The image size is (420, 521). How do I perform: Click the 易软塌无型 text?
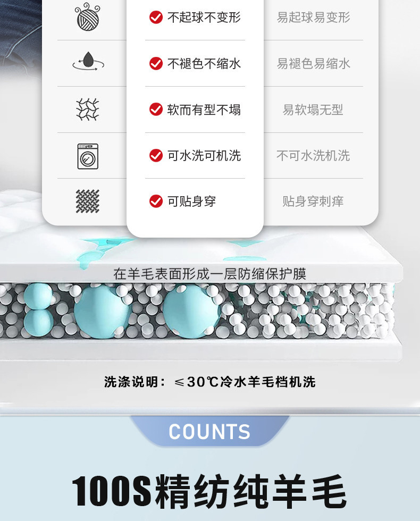click(313, 110)
